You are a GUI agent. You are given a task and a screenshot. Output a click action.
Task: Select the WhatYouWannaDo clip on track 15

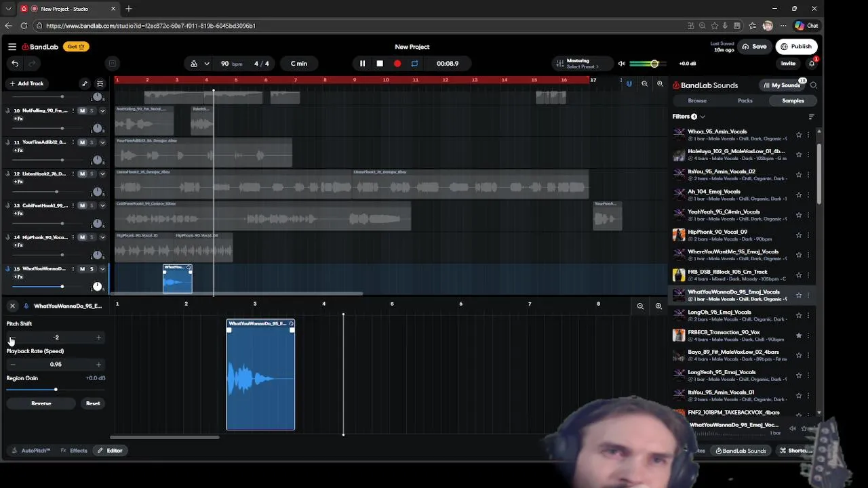tap(178, 279)
